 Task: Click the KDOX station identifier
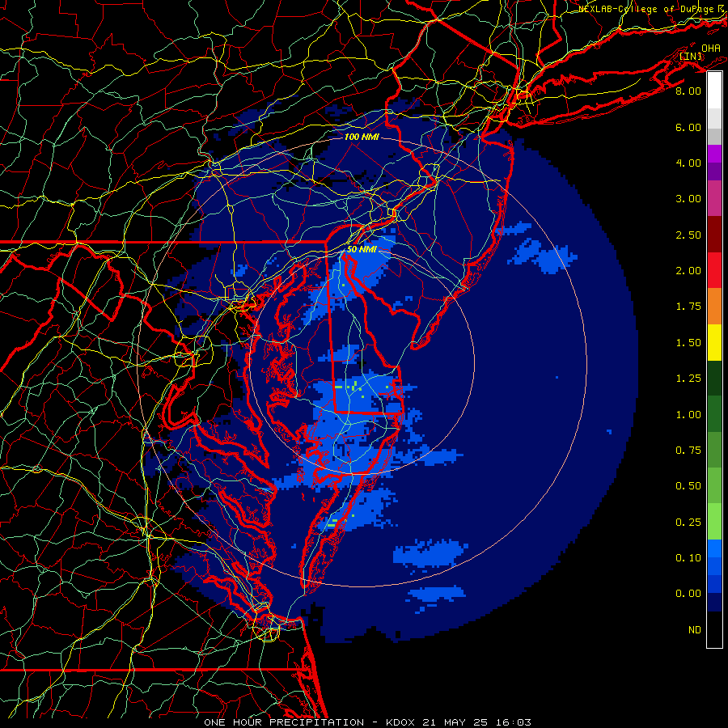click(401, 722)
